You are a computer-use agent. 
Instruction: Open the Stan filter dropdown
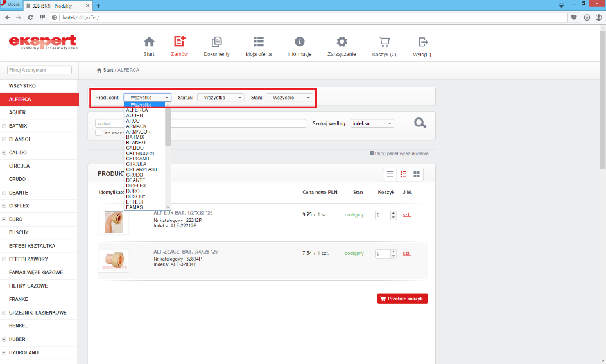click(289, 98)
